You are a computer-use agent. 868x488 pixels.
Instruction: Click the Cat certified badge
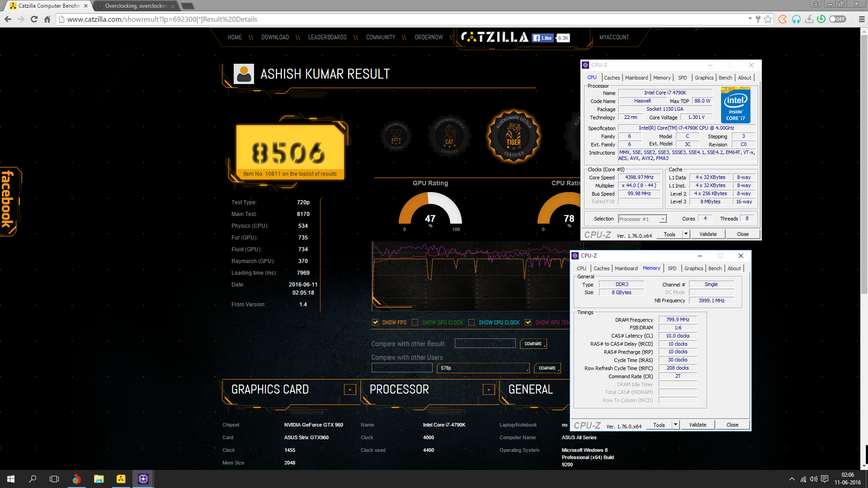point(449,136)
